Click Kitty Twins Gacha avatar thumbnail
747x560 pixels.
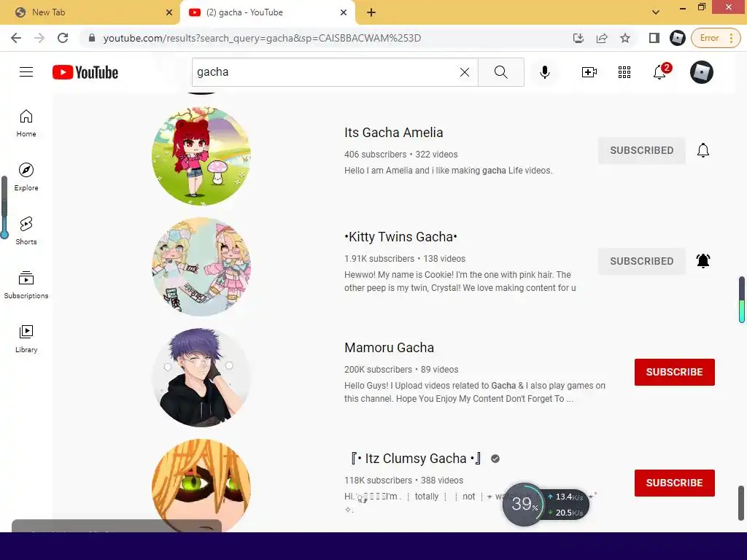click(201, 267)
